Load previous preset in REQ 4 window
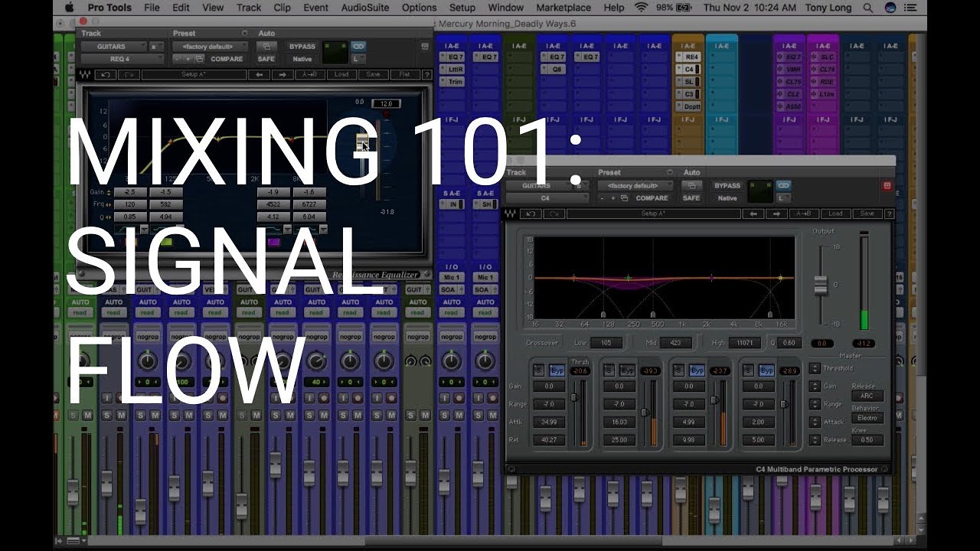The image size is (980, 551). [x=260, y=75]
